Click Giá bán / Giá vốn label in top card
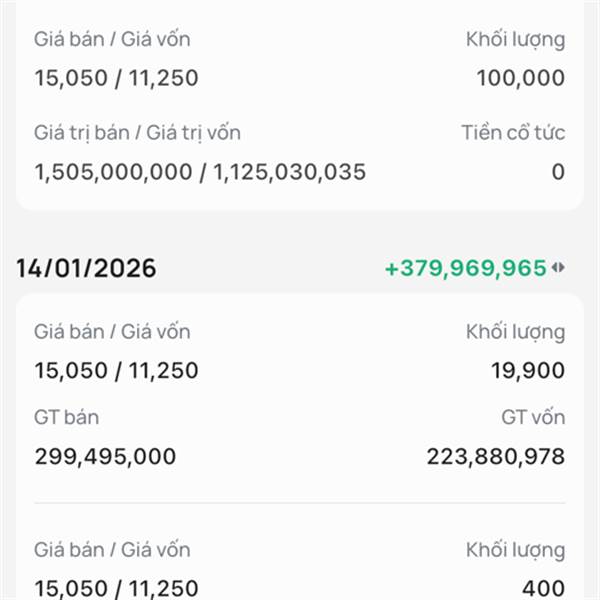The image size is (600, 600). pyautogui.click(x=112, y=39)
